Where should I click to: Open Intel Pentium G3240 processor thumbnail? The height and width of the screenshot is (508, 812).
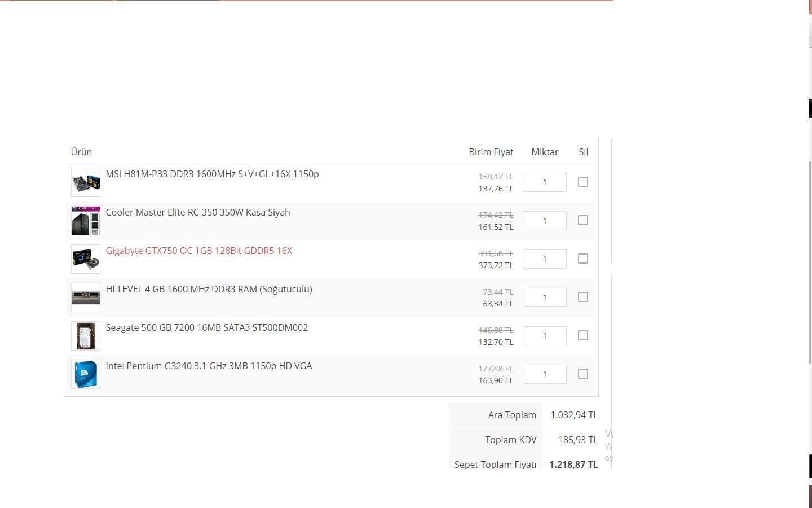click(x=86, y=374)
